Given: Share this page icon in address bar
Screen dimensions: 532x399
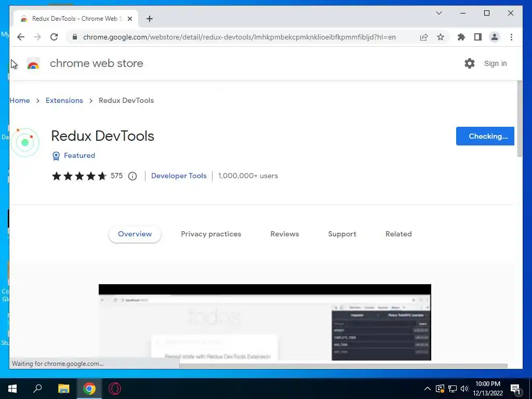Looking at the screenshot, I should pos(424,37).
